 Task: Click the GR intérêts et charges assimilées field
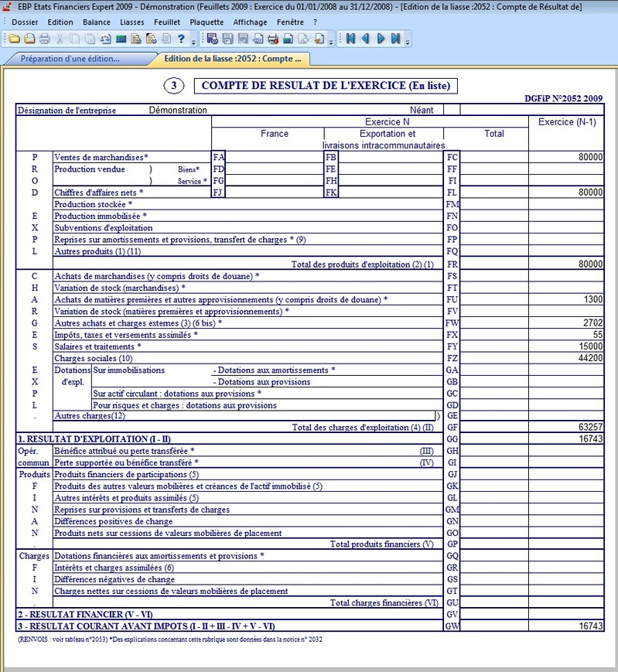click(494, 568)
